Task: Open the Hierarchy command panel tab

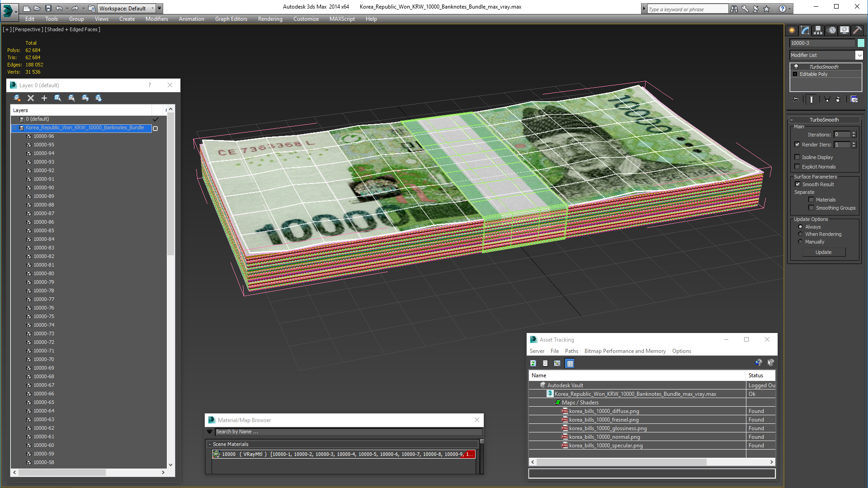Action: (x=818, y=30)
